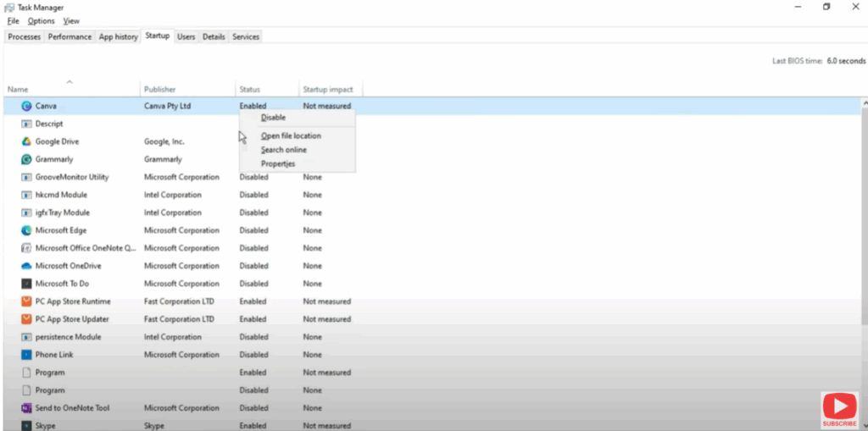This screenshot has height=431, width=868.
Task: Switch to the Details tab
Action: [214, 36]
